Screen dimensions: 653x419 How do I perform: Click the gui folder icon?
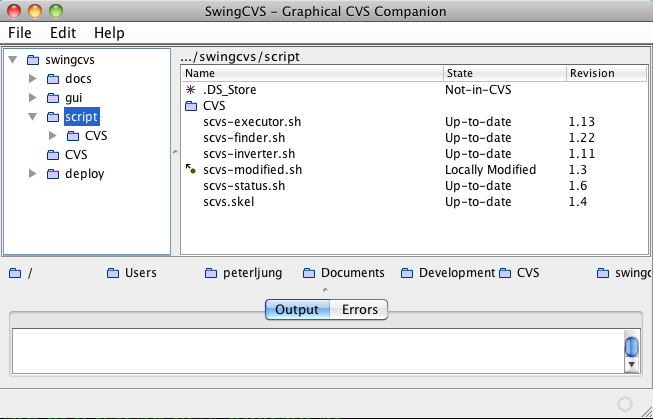(53, 98)
